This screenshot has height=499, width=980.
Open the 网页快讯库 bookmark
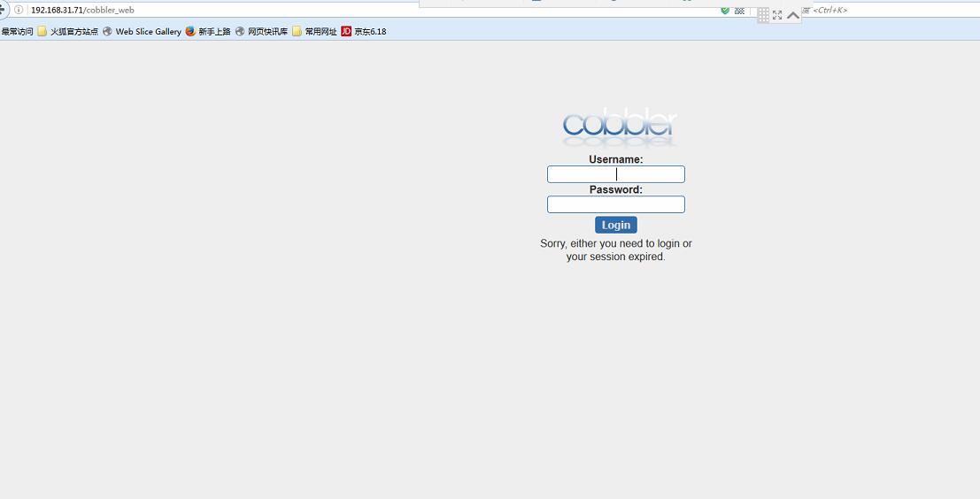[x=261, y=32]
